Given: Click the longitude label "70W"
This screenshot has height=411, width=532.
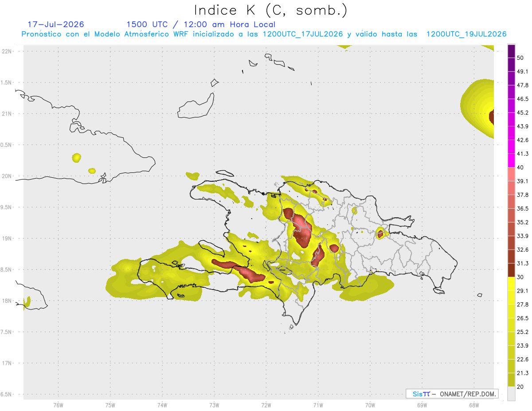Looking at the screenshot, I should pos(370,405).
